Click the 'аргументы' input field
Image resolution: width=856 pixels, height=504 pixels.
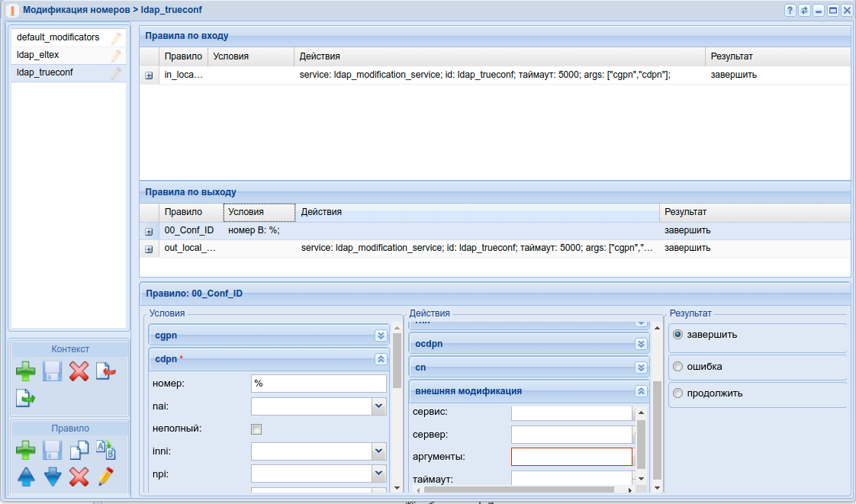pos(571,457)
